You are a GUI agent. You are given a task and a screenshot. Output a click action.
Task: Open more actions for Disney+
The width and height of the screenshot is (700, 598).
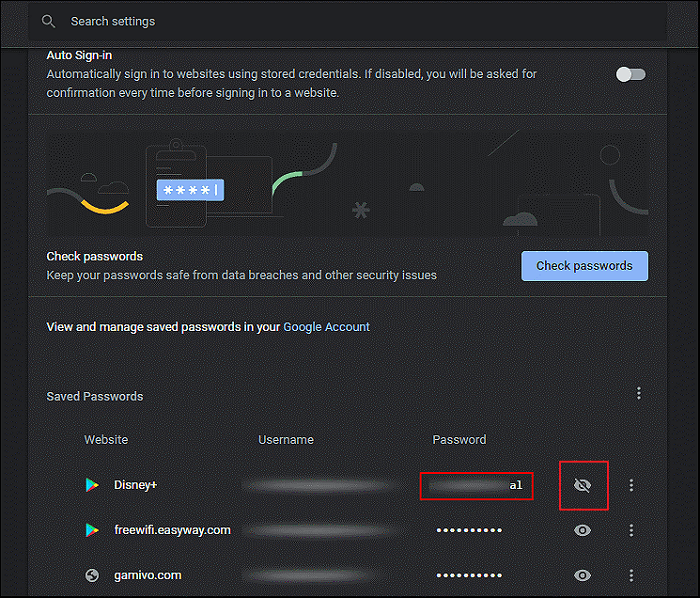pos(631,485)
